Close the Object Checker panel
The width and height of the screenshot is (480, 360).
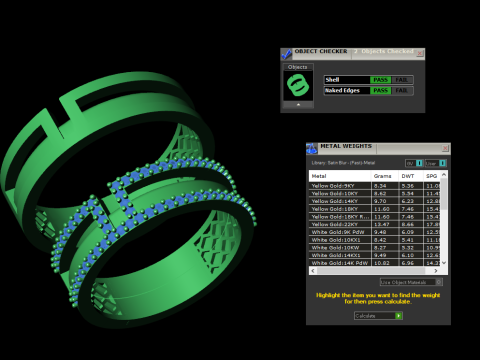(420, 53)
